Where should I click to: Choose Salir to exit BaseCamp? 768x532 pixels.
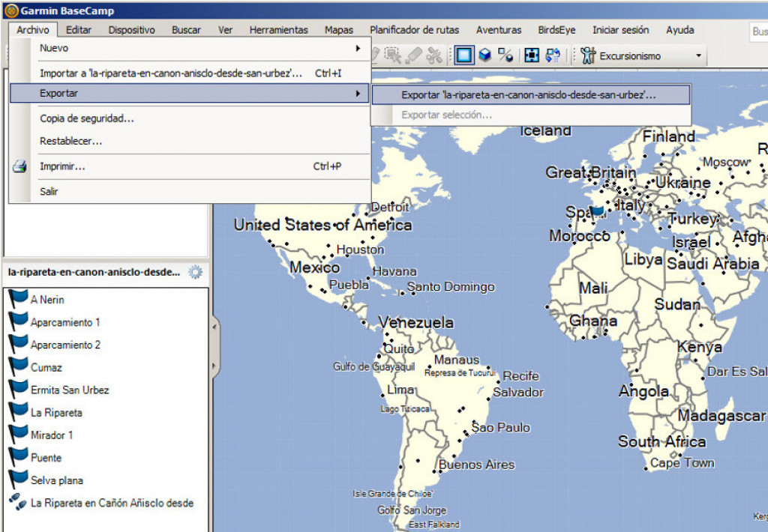[188, 191]
